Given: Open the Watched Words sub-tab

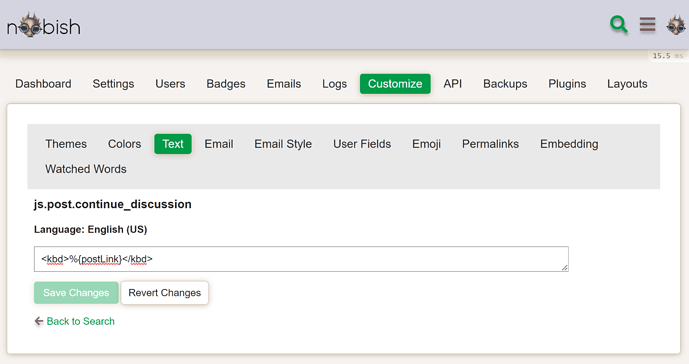Looking at the screenshot, I should [x=86, y=169].
